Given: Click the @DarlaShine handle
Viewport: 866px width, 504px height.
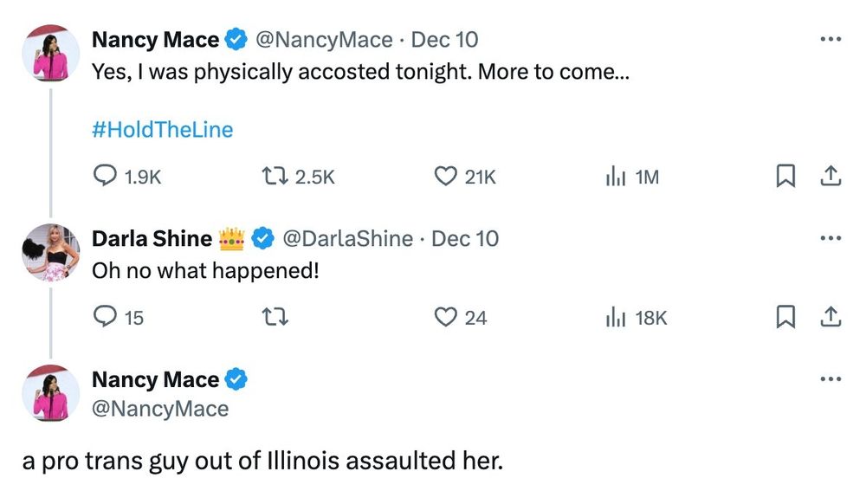Looking at the screenshot, I should [x=347, y=238].
